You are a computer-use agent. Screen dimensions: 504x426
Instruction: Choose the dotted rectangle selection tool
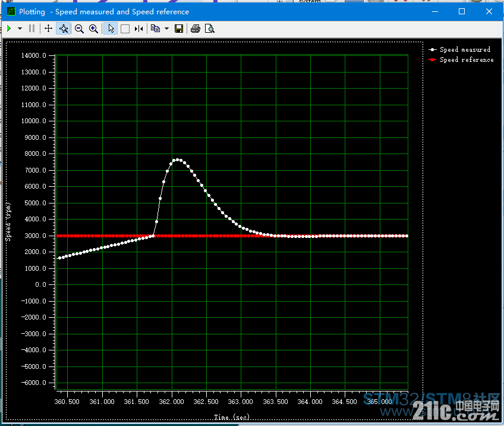tap(125, 29)
